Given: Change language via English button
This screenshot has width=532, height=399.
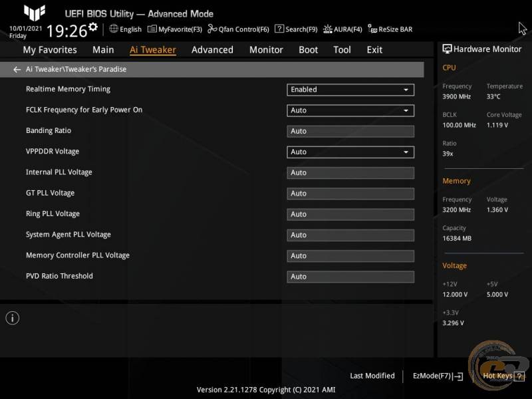Looking at the screenshot, I should pyautogui.click(x=126, y=29).
